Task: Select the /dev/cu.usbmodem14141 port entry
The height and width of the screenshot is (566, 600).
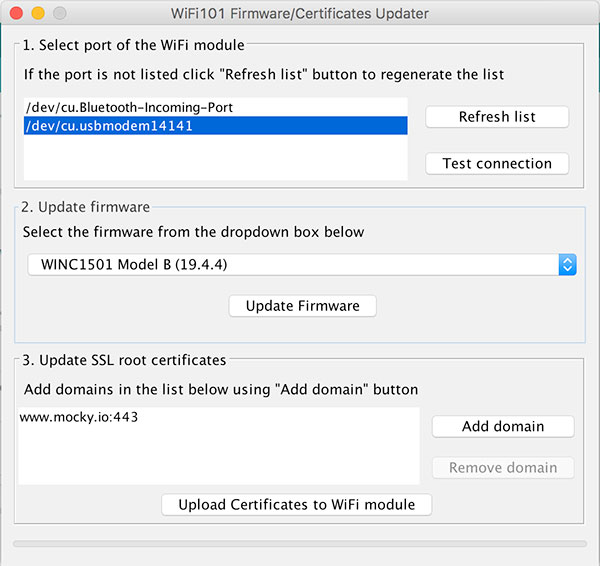Action: (x=109, y=126)
